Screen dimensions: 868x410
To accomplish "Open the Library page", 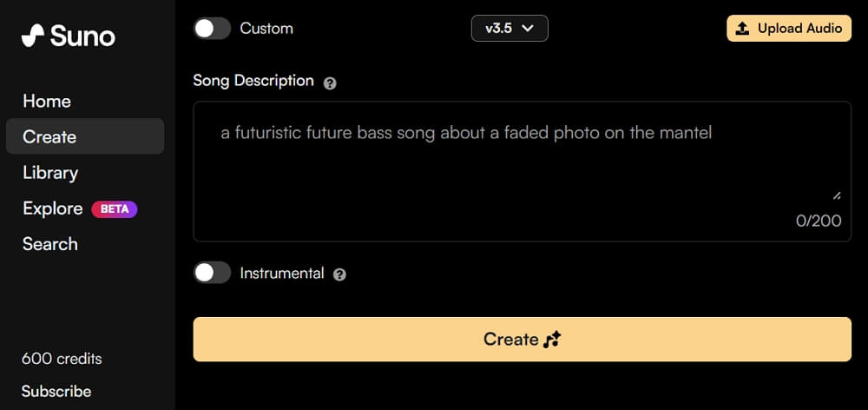I will tap(50, 173).
